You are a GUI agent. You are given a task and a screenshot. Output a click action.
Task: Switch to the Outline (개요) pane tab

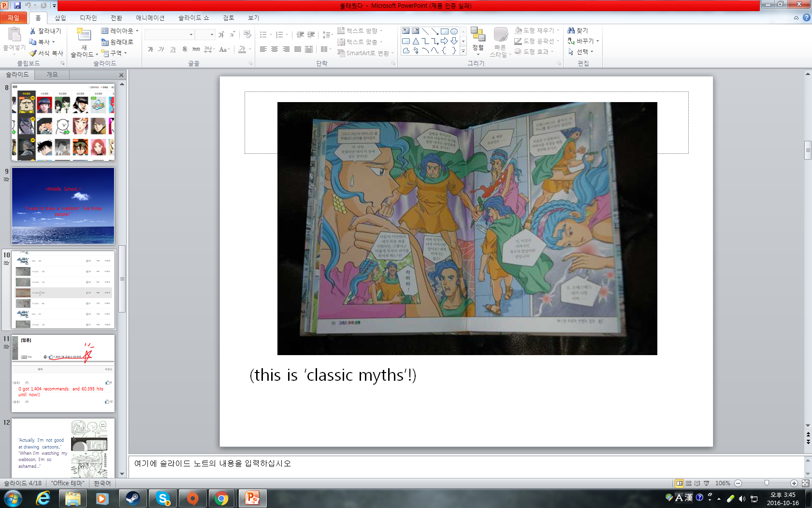(52, 75)
